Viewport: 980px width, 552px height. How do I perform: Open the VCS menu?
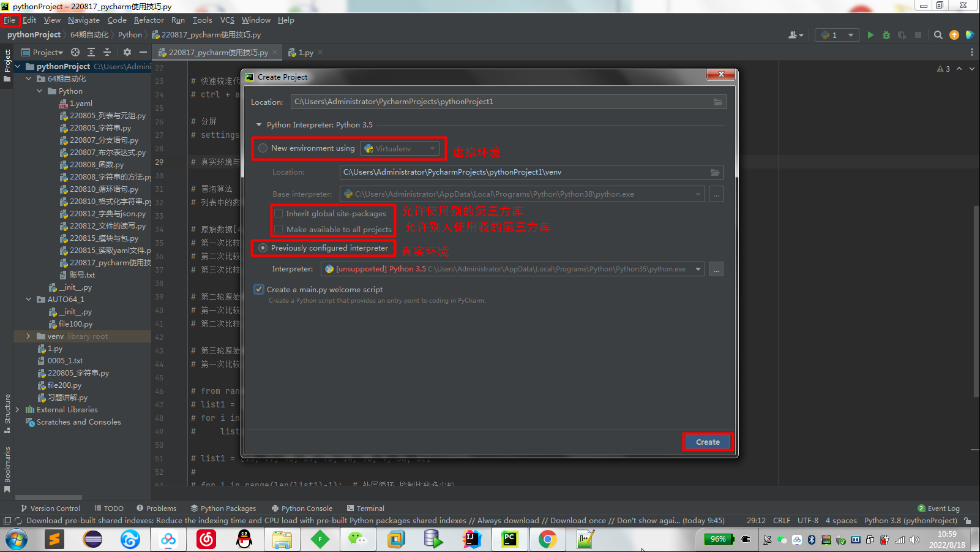tap(227, 20)
